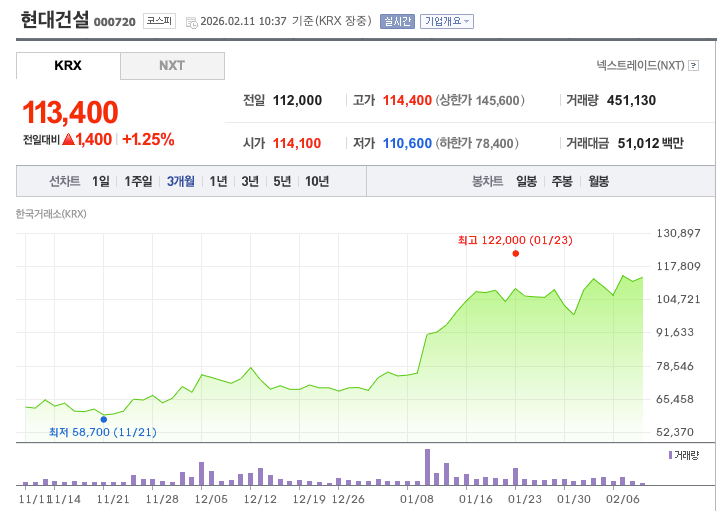Click the open price 114,100
717x511 pixels.
[297, 144]
